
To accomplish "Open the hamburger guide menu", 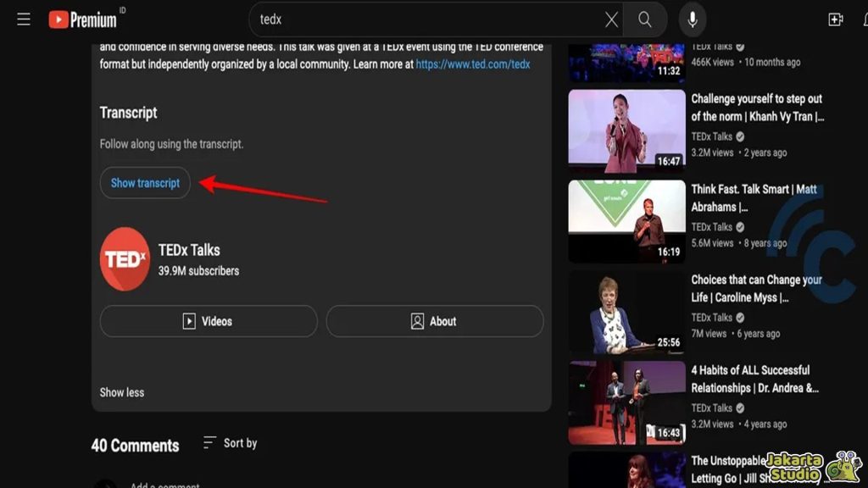I will (23, 19).
